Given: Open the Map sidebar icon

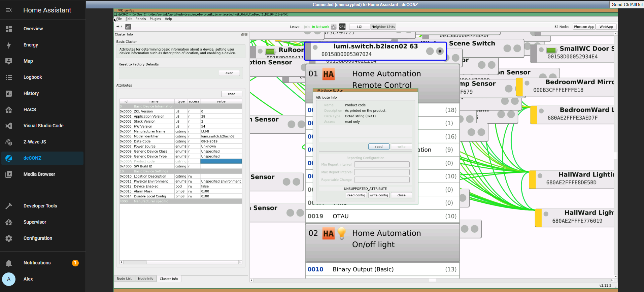Looking at the screenshot, I should pos(9,61).
